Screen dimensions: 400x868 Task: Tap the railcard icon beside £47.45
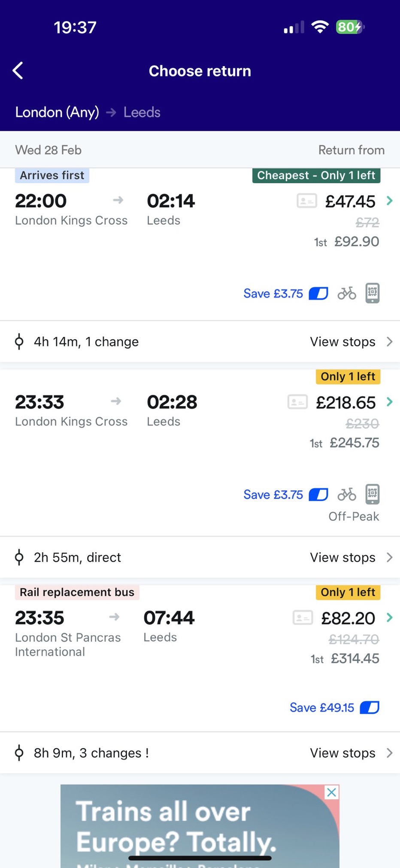point(307,201)
